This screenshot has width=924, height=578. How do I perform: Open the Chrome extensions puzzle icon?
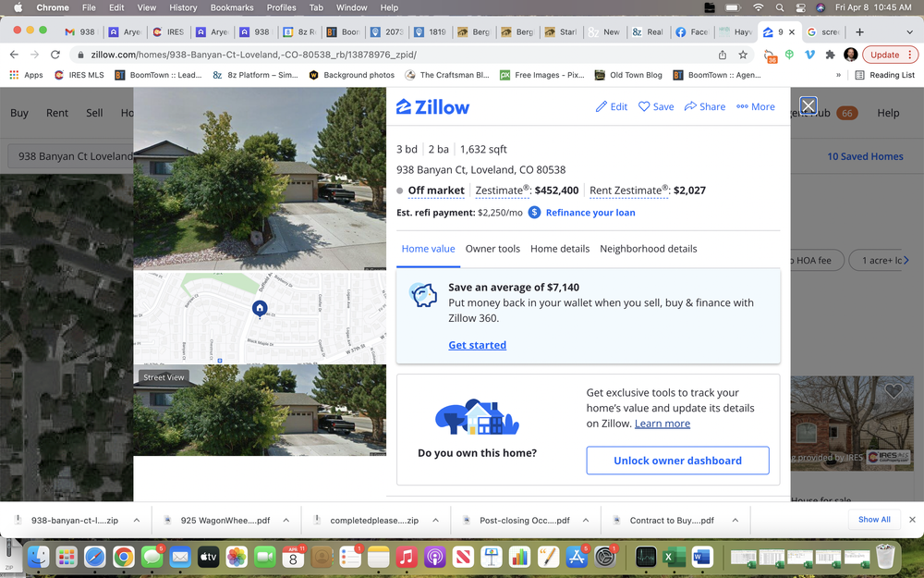(x=831, y=55)
